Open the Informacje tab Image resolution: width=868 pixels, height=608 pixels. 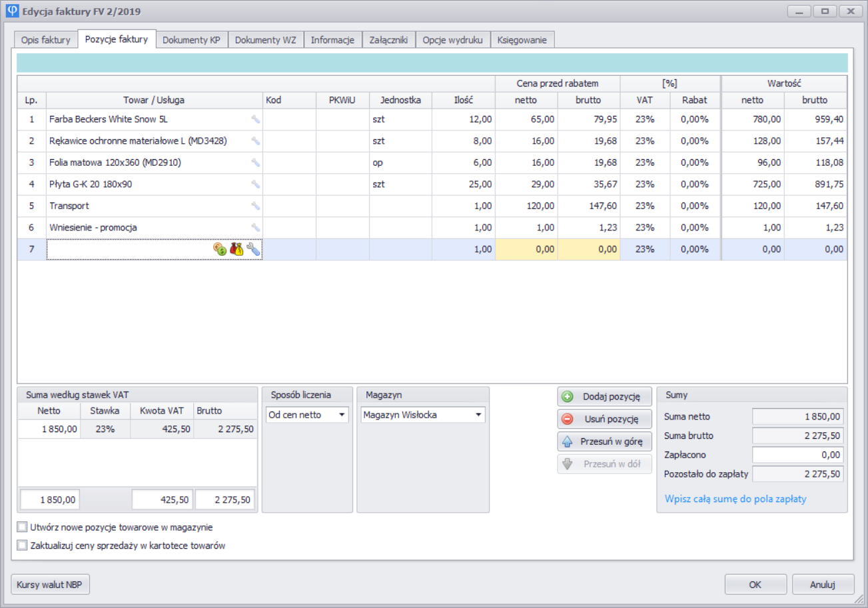click(332, 40)
